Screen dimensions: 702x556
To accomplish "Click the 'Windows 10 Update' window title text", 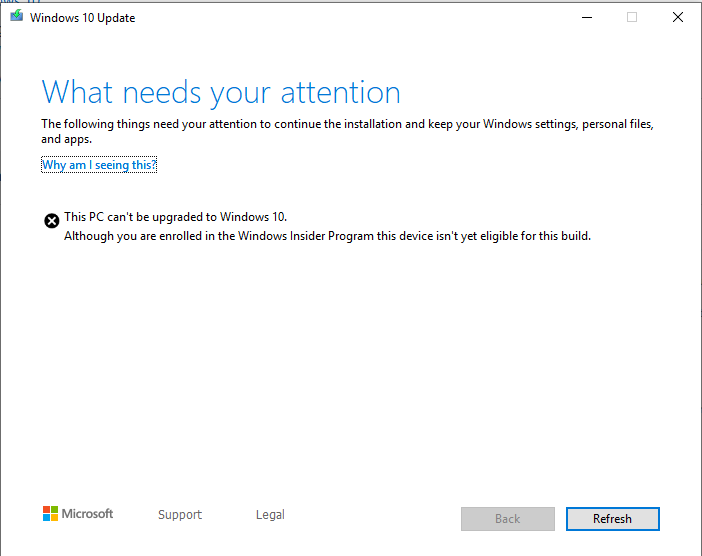I will [82, 18].
